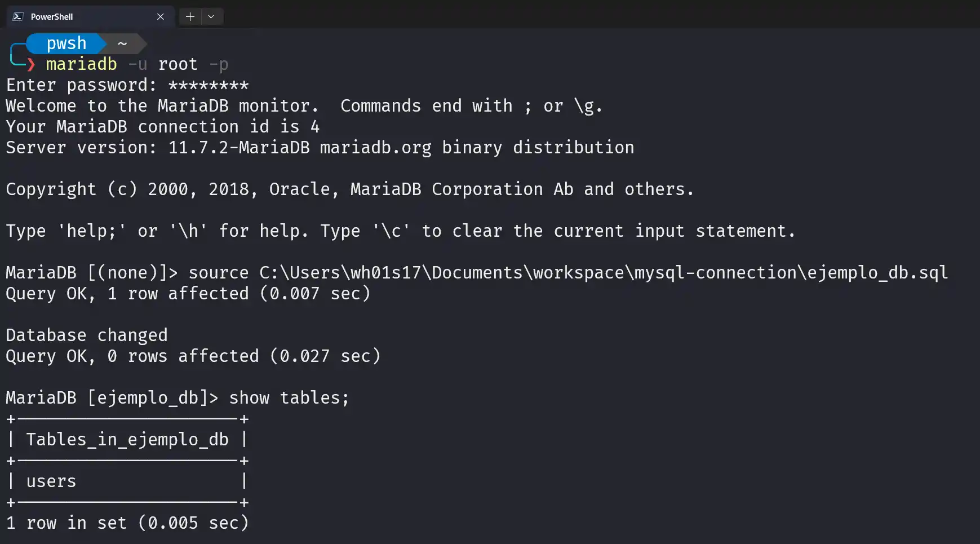Click the 'MariaDB [ejemplo_db]>' prompt
Image resolution: width=980 pixels, height=544 pixels.
pyautogui.click(x=112, y=398)
